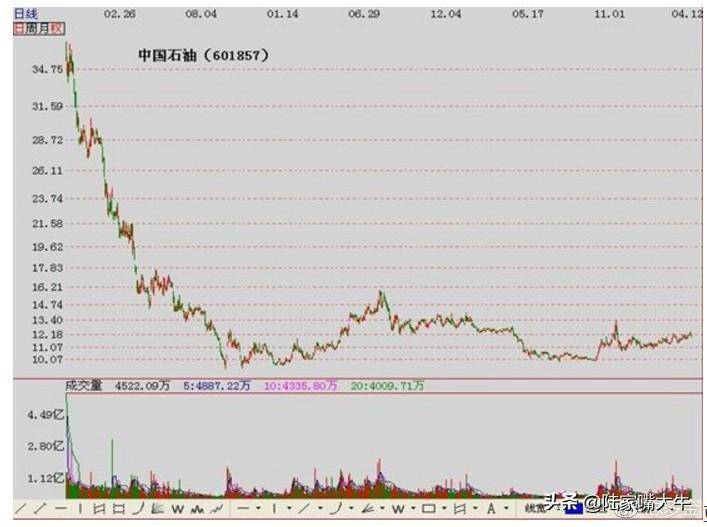
Task: Select the fan lines drawing tool
Action: [x=157, y=509]
